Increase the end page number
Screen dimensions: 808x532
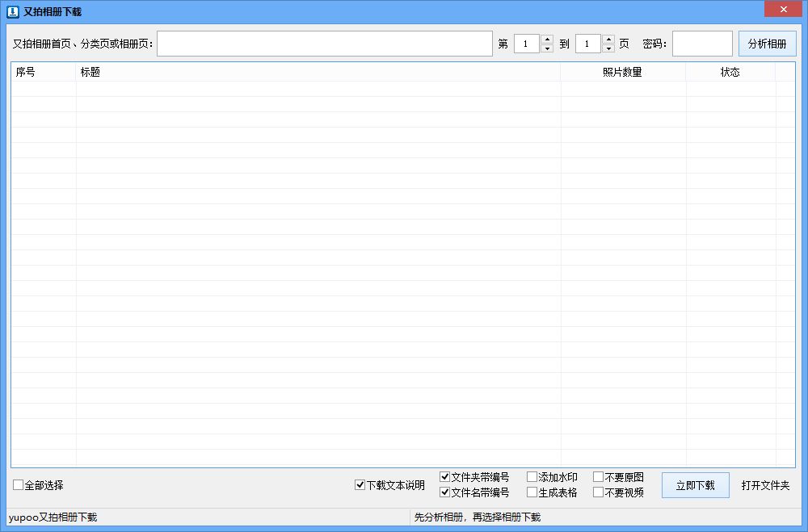[x=608, y=39]
